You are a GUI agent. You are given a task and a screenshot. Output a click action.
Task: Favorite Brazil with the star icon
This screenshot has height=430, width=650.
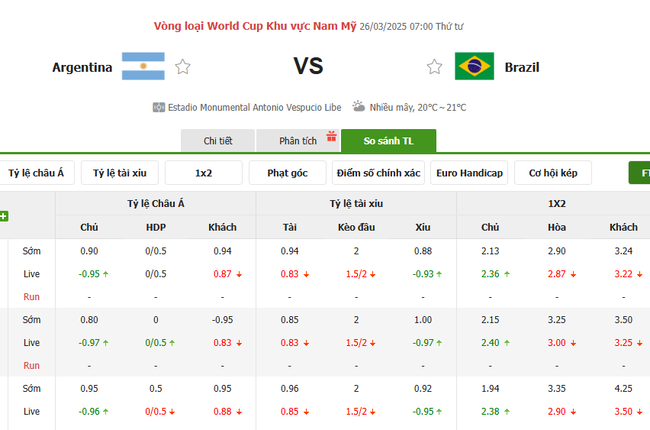[x=434, y=67]
